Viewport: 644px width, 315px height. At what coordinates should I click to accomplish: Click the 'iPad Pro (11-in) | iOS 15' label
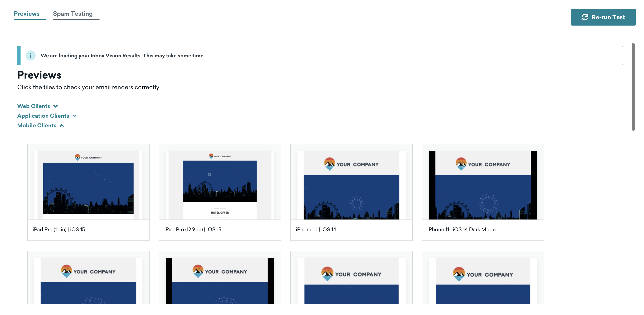coord(59,230)
